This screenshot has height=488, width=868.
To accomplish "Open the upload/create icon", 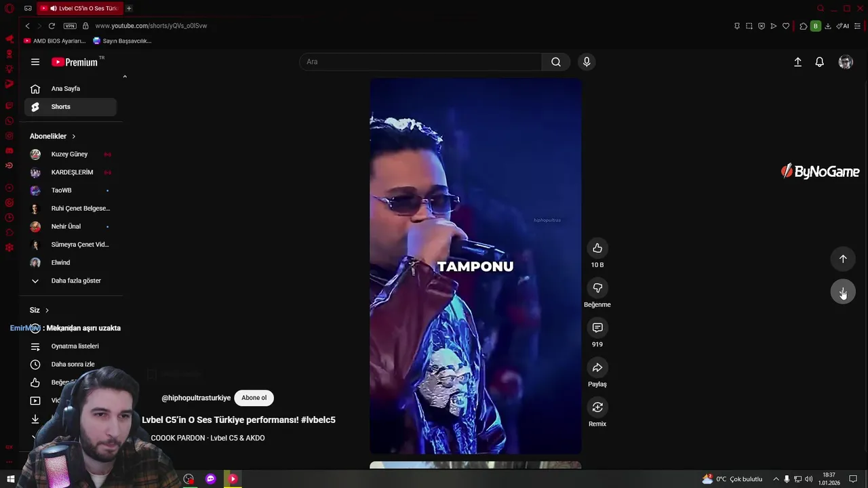I will point(797,62).
